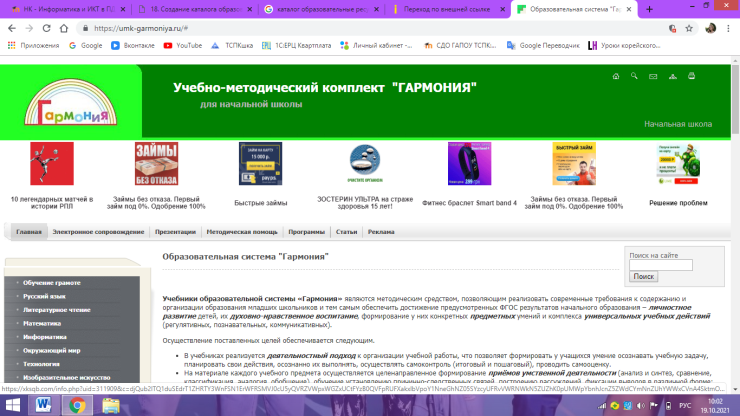
Task: Switch to каталог образовательные ресурсы tab
Action: 322,9
